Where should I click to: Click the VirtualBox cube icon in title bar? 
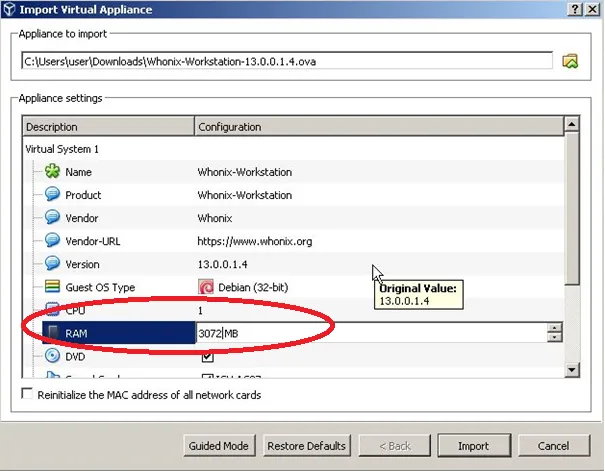(9, 9)
